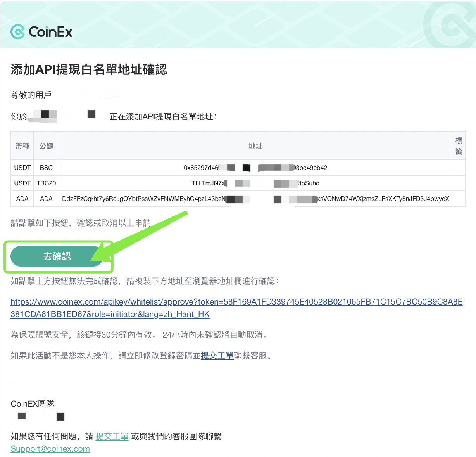Open the green 提交工單 link in the footer

point(112,436)
